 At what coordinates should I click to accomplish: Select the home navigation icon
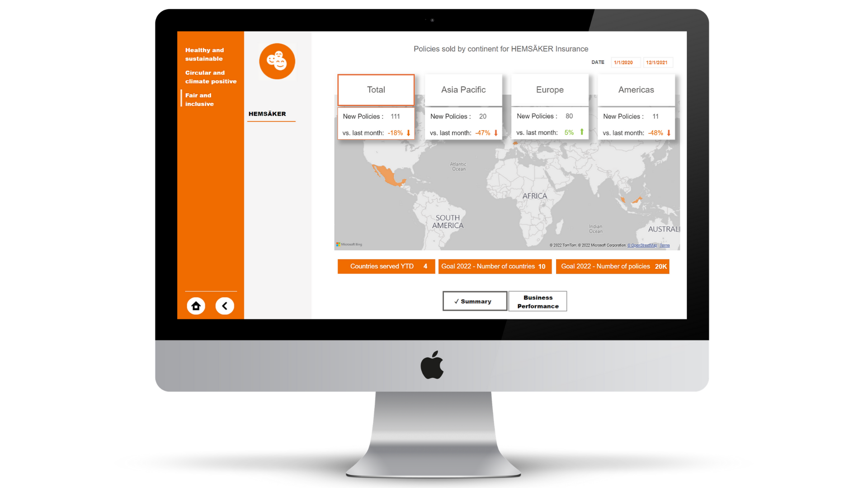coord(197,305)
